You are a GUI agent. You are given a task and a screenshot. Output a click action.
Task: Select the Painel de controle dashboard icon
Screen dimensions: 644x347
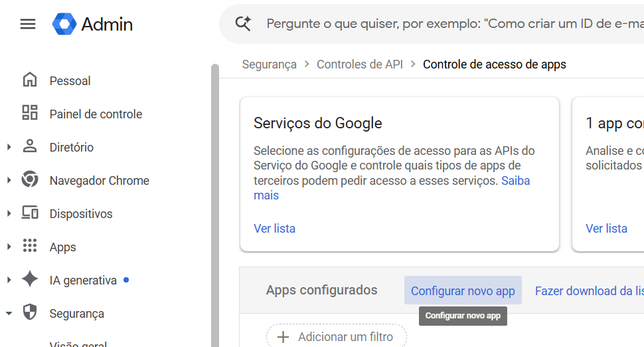click(x=30, y=112)
